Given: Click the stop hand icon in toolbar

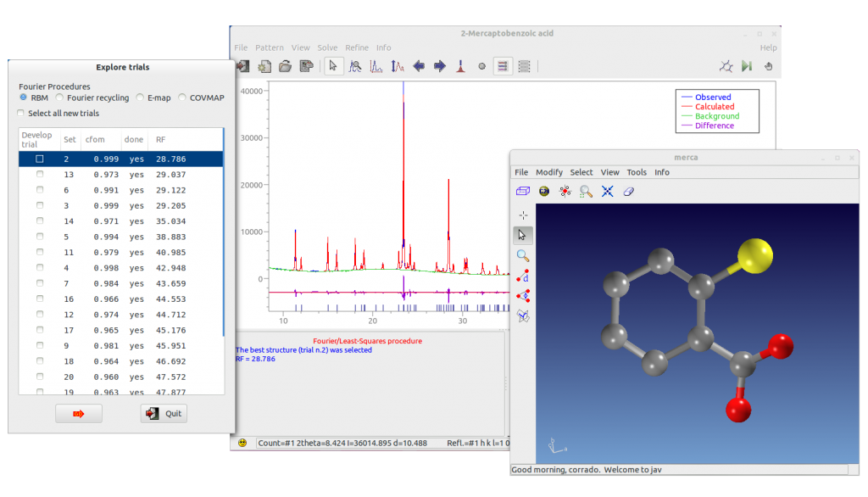Looking at the screenshot, I should (x=768, y=66).
